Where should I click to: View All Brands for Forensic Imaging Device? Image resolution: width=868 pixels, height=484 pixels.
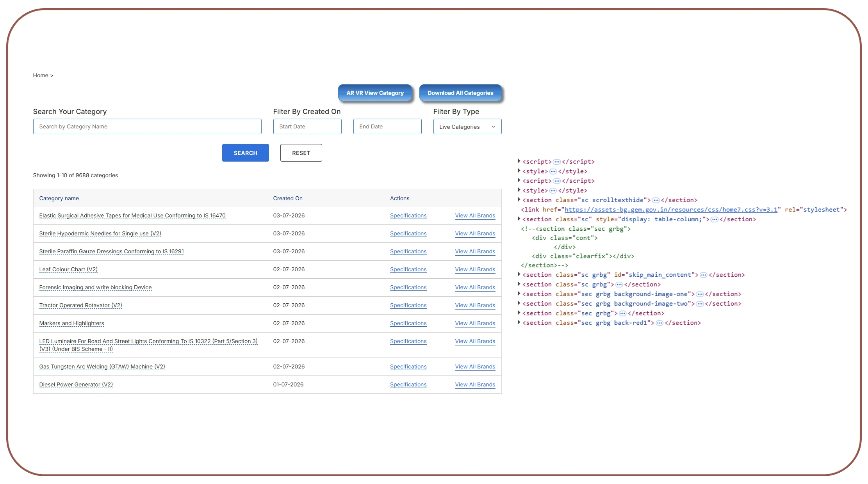tap(475, 287)
